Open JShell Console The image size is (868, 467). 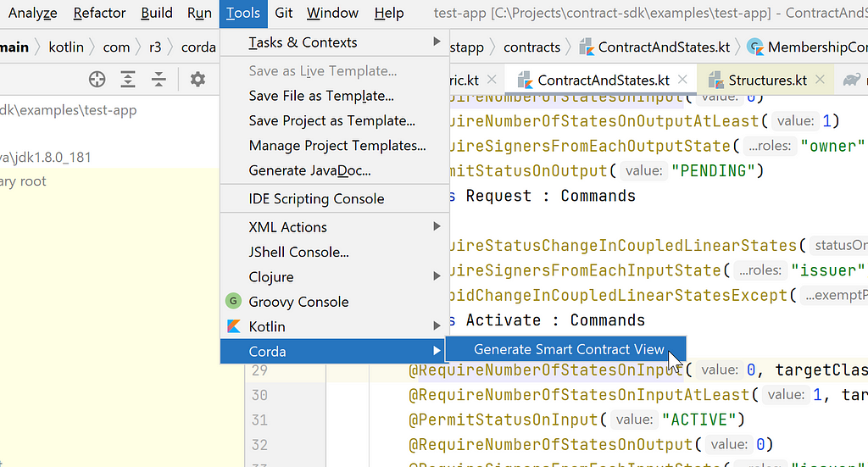pyautogui.click(x=334, y=252)
